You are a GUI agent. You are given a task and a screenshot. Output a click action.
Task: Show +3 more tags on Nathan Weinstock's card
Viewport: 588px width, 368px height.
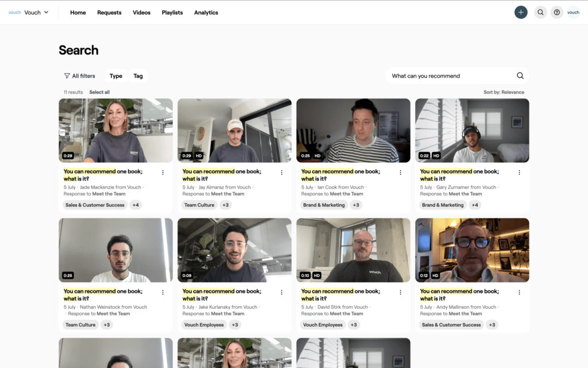click(107, 325)
